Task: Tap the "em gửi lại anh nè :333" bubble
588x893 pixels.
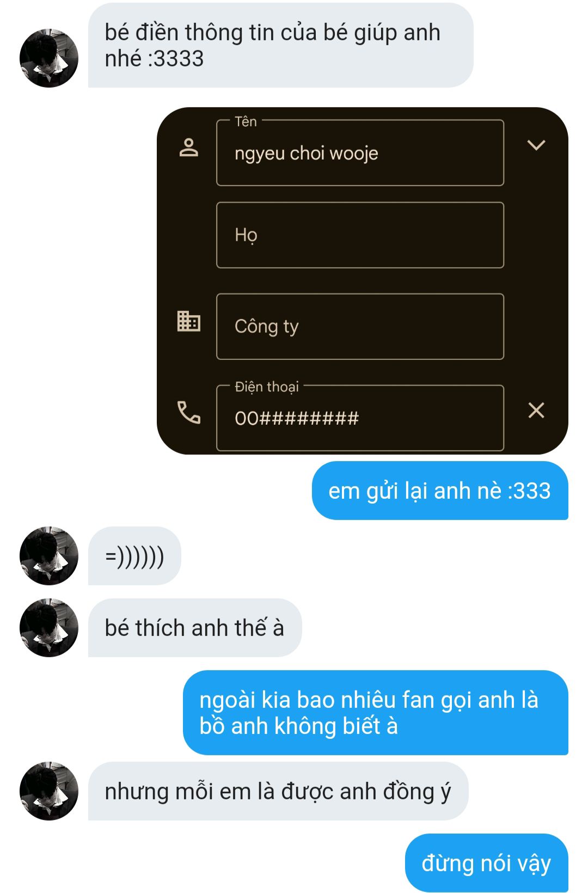Action: pos(440,491)
